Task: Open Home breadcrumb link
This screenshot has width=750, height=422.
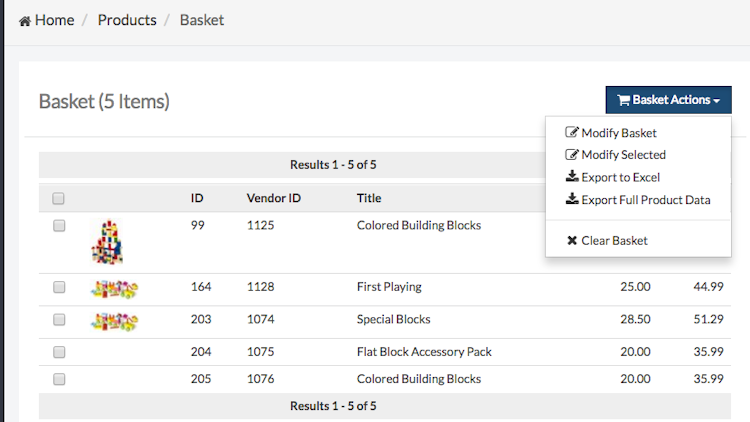Action: [x=54, y=20]
